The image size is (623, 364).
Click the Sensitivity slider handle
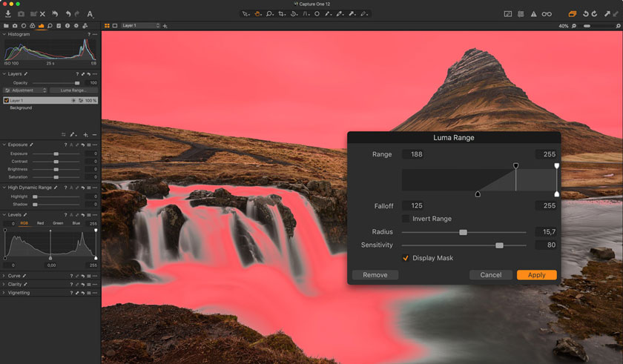point(499,245)
